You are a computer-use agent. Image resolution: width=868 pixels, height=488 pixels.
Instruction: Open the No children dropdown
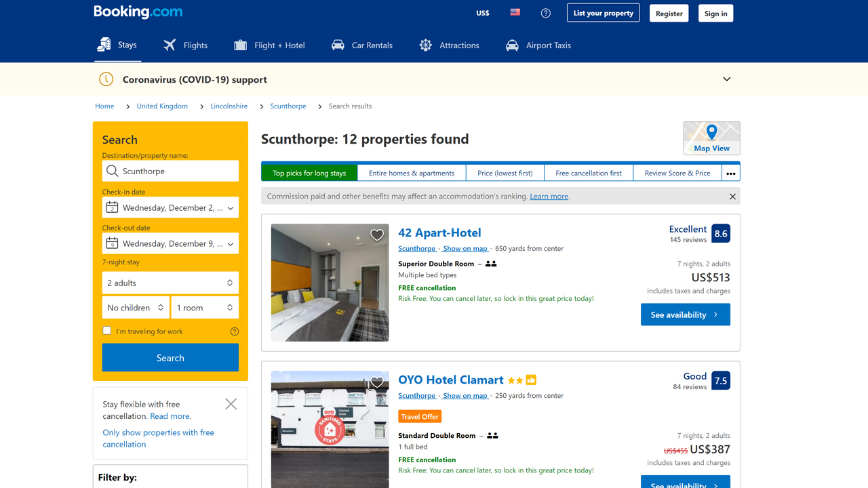pyautogui.click(x=136, y=308)
